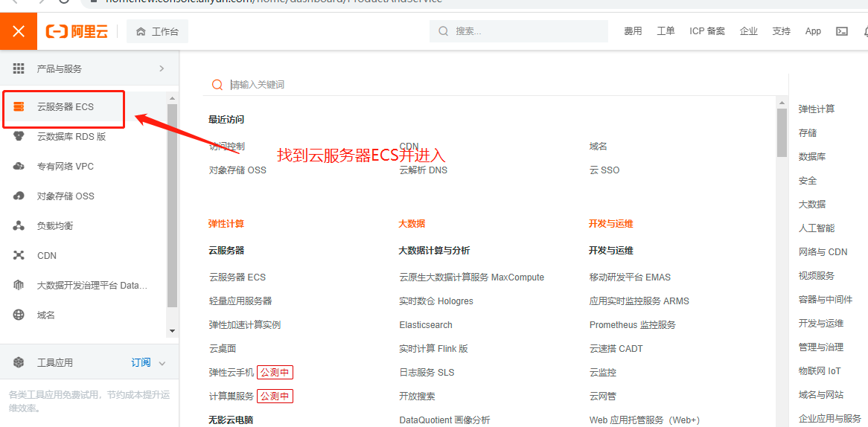Screen dimensions: 868x427
Task: Open 轻量应用服务器 product link
Action: (240, 301)
